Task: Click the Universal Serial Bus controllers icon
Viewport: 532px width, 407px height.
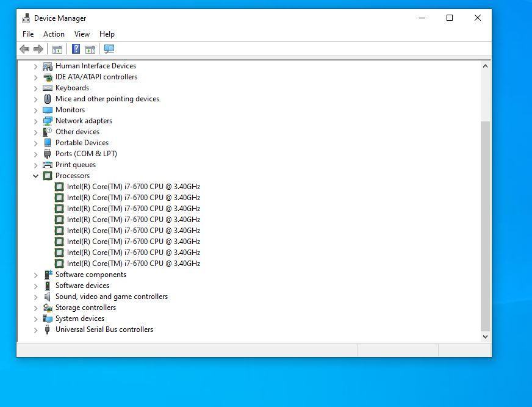Action: click(x=48, y=330)
